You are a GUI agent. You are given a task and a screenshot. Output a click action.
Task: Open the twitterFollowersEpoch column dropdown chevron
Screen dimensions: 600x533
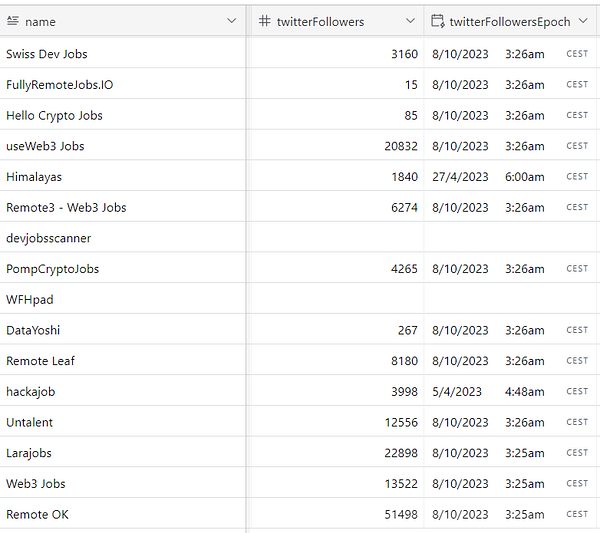(x=584, y=21)
